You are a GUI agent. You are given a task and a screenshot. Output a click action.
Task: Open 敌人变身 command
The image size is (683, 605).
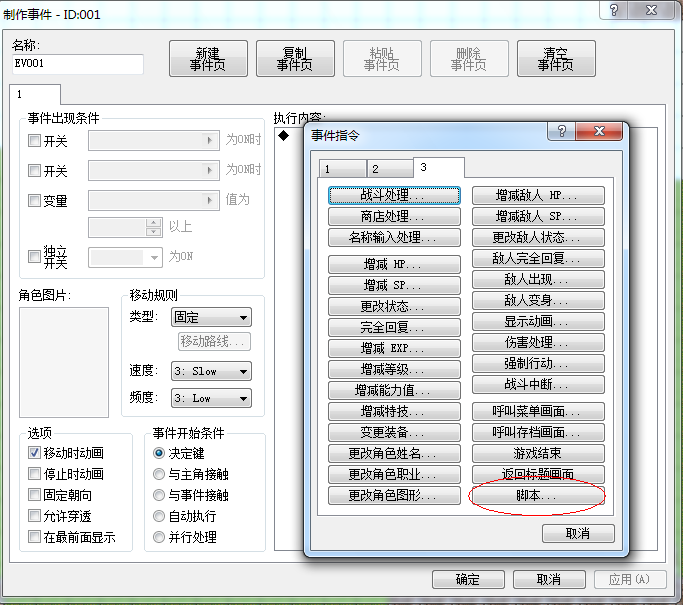[538, 300]
